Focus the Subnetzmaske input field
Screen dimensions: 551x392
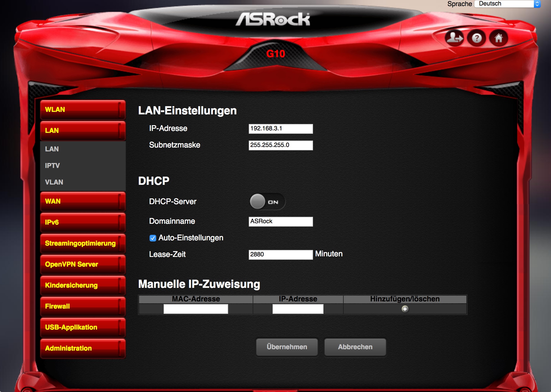281,145
